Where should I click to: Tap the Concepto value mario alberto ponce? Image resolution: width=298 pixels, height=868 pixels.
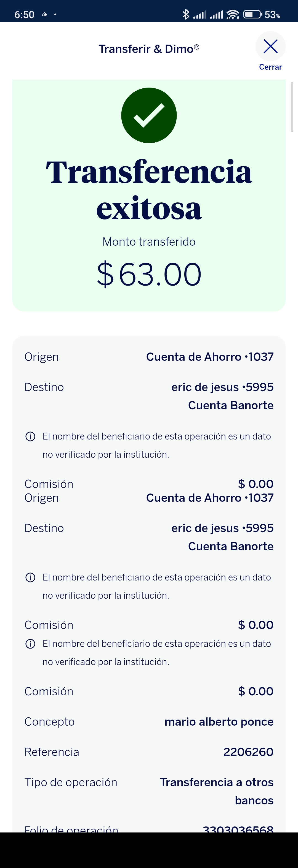219,722
